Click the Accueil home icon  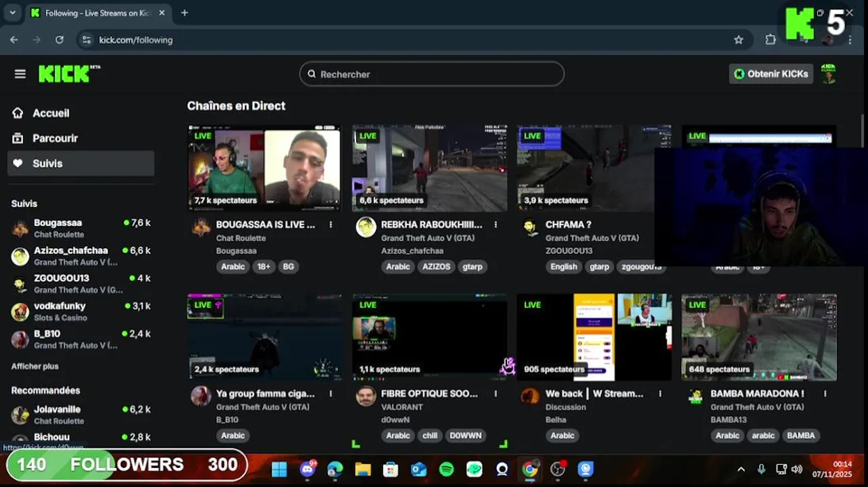pos(18,113)
